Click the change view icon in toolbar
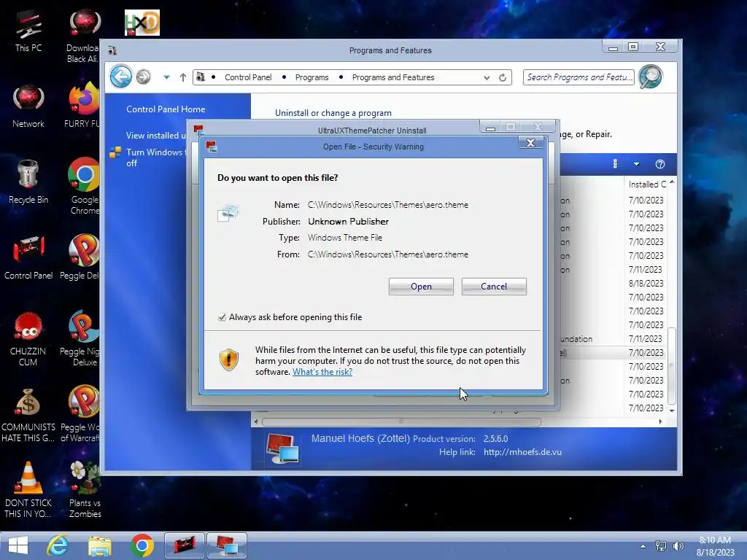 (615, 164)
